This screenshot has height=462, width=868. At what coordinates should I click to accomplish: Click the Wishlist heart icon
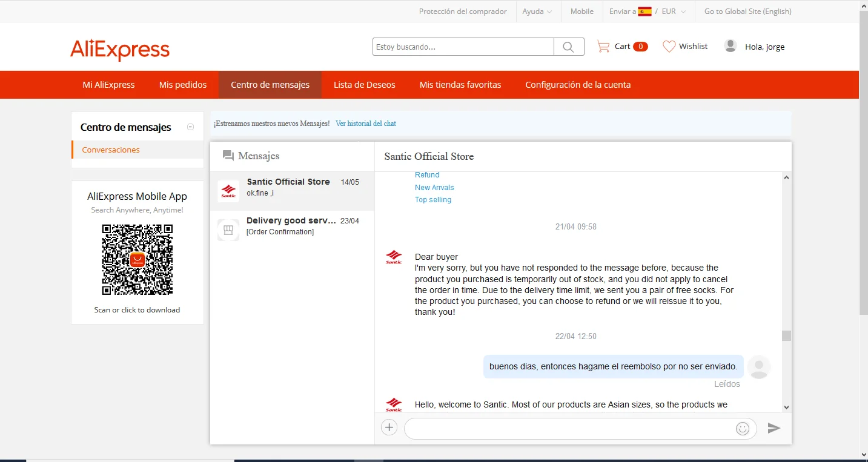pyautogui.click(x=669, y=47)
